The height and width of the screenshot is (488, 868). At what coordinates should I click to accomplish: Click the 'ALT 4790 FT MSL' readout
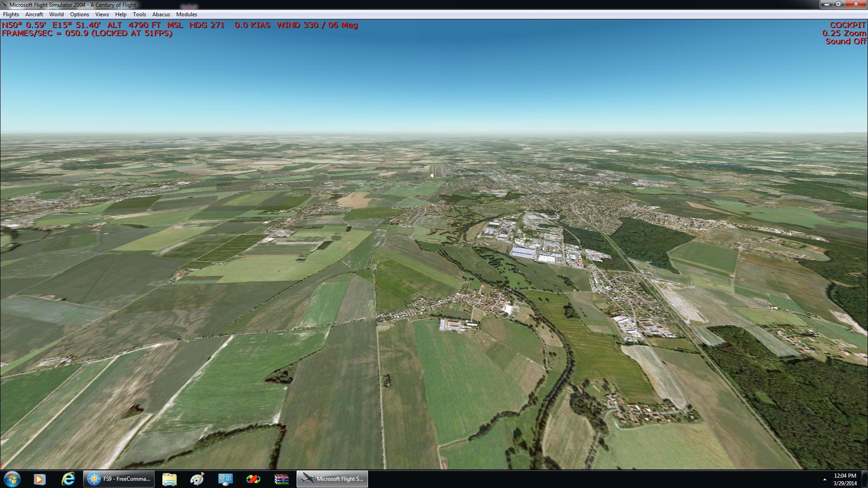point(145,25)
